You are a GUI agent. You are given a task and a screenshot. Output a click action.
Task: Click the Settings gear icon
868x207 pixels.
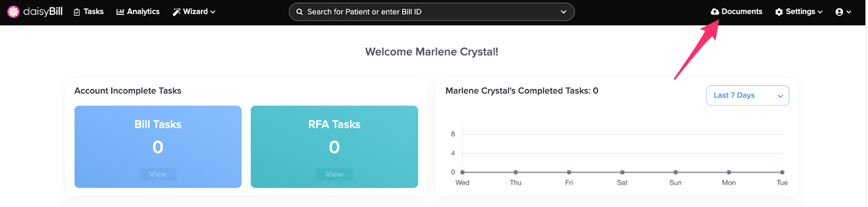(779, 12)
